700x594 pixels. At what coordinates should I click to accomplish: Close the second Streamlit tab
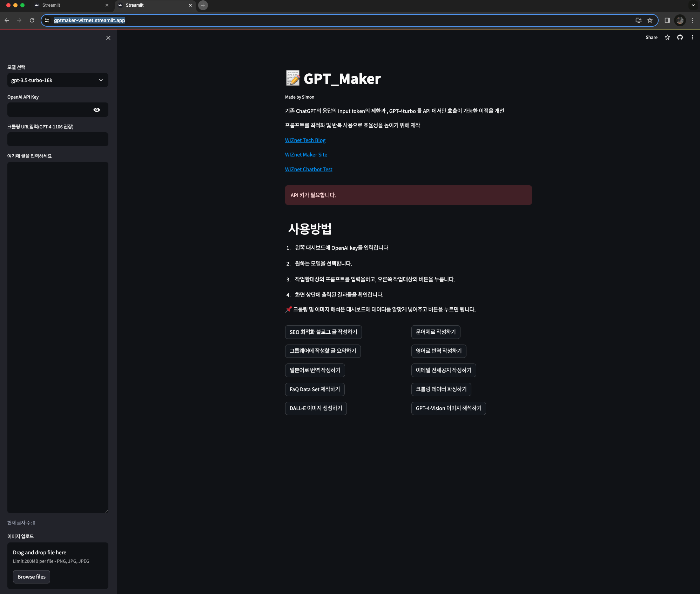pos(190,5)
